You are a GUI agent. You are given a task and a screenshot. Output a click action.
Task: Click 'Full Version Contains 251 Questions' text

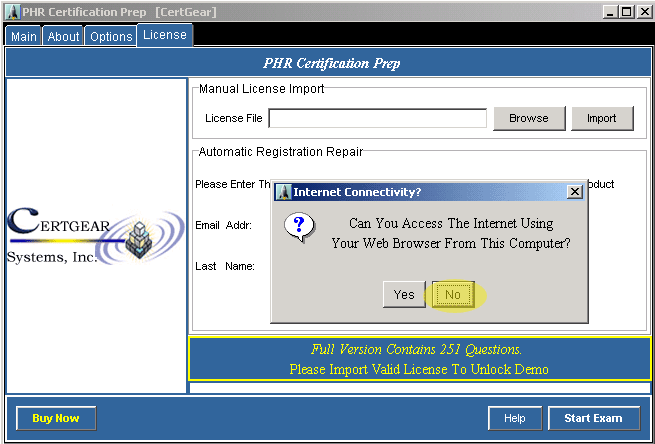[x=416, y=350]
